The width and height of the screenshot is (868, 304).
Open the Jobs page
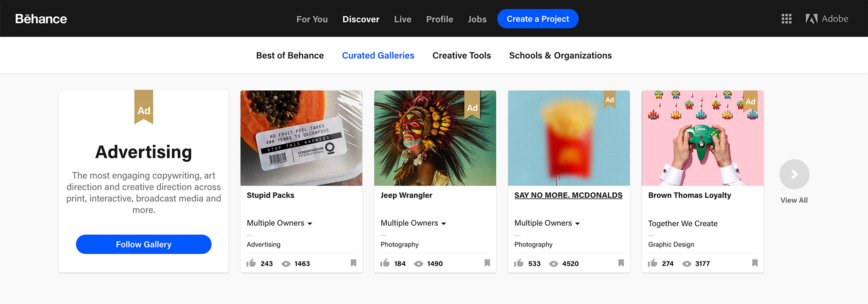[477, 19]
